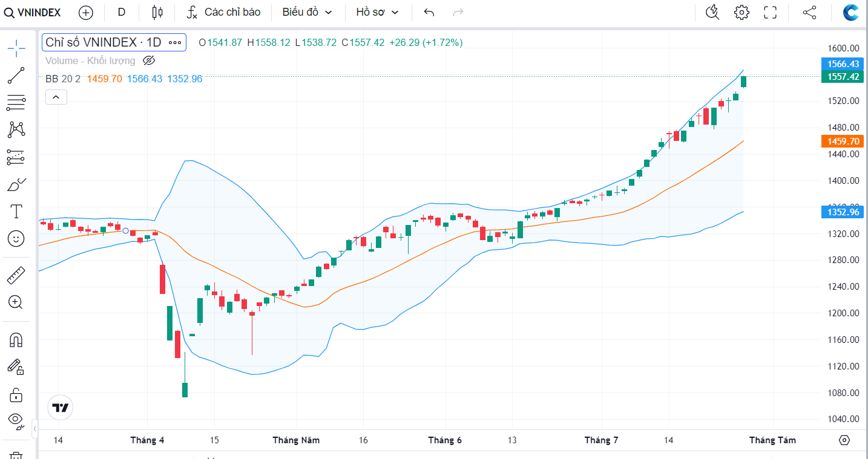Image resolution: width=868 pixels, height=459 pixels.
Task: Select the ruler measure tool
Action: (16, 276)
